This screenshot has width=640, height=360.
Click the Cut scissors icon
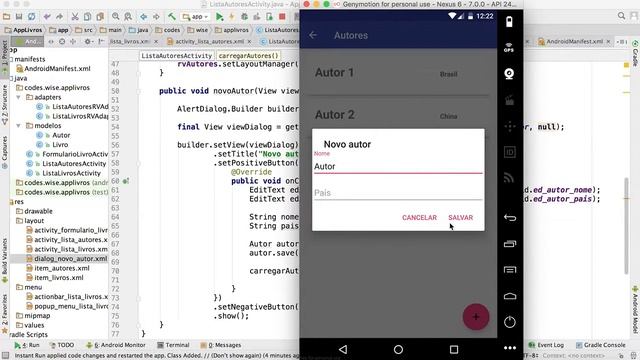(75, 17)
